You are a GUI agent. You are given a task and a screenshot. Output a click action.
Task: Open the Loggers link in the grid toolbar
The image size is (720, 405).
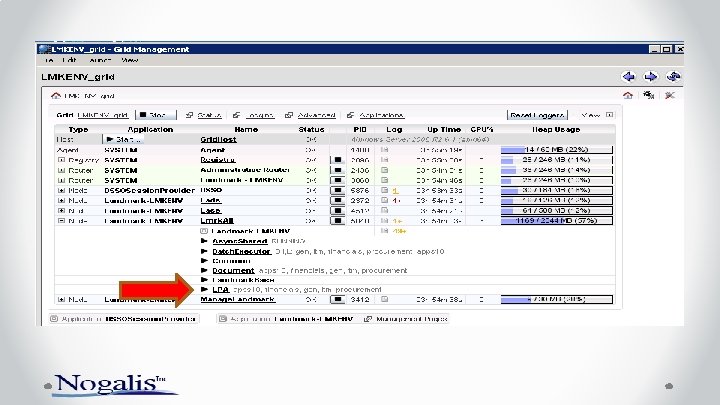click(259, 115)
